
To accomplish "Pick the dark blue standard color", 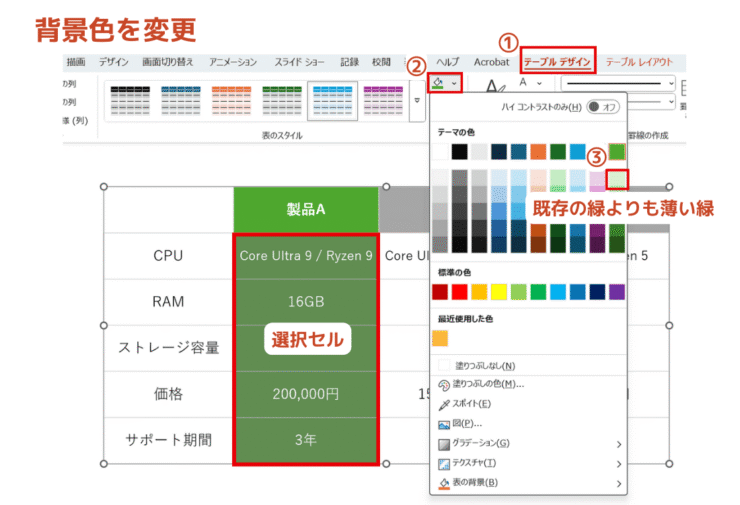I will 597,292.
